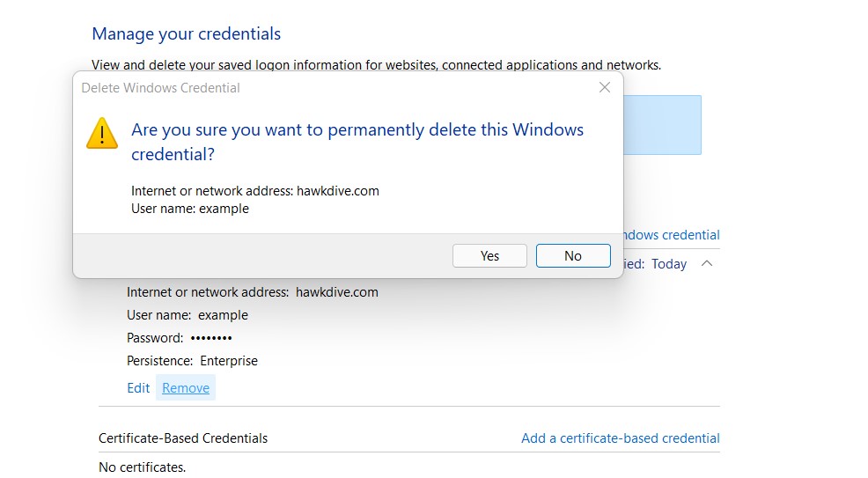868x478 pixels.
Task: Click the hawkdive.com address inside the dialog
Action: [337, 191]
